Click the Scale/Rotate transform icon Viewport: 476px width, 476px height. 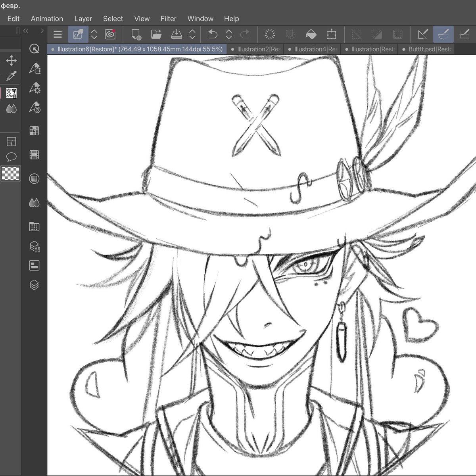tap(332, 35)
